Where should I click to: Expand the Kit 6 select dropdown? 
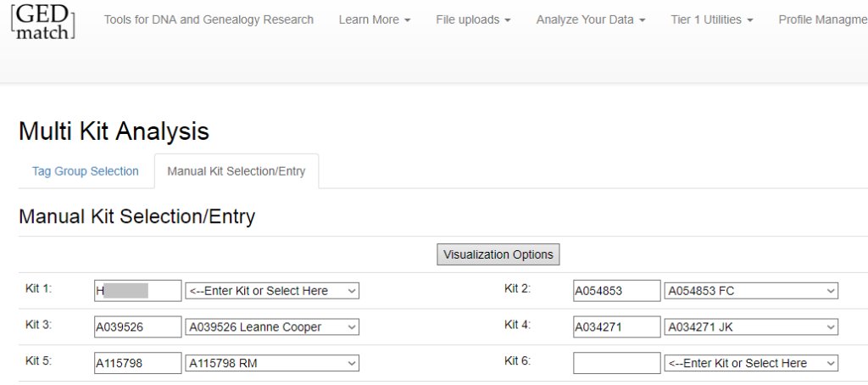click(751, 363)
